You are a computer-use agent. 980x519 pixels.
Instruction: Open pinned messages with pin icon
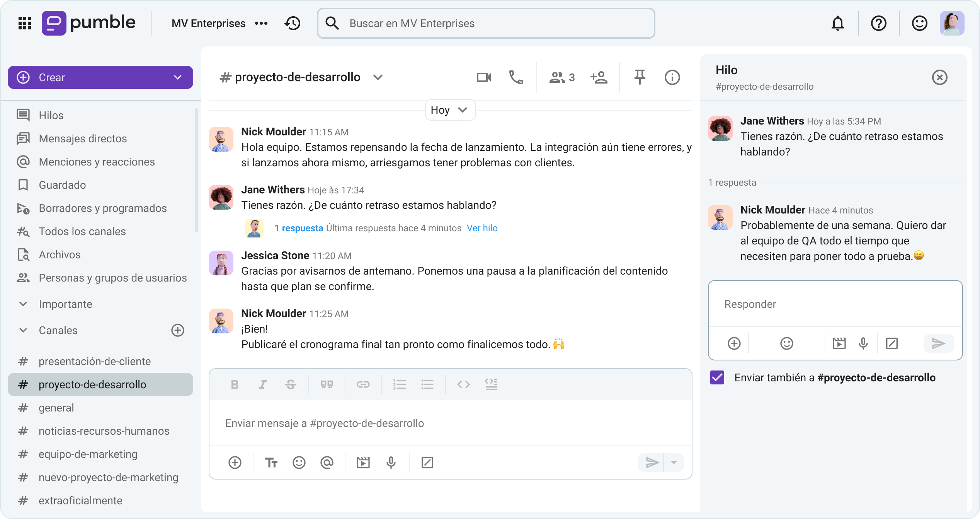click(x=640, y=77)
